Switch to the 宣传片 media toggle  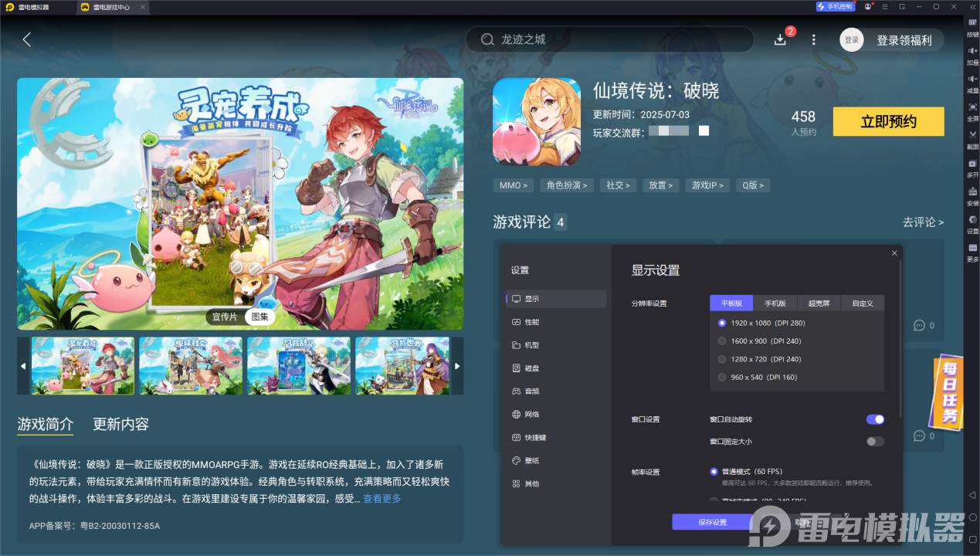click(226, 317)
